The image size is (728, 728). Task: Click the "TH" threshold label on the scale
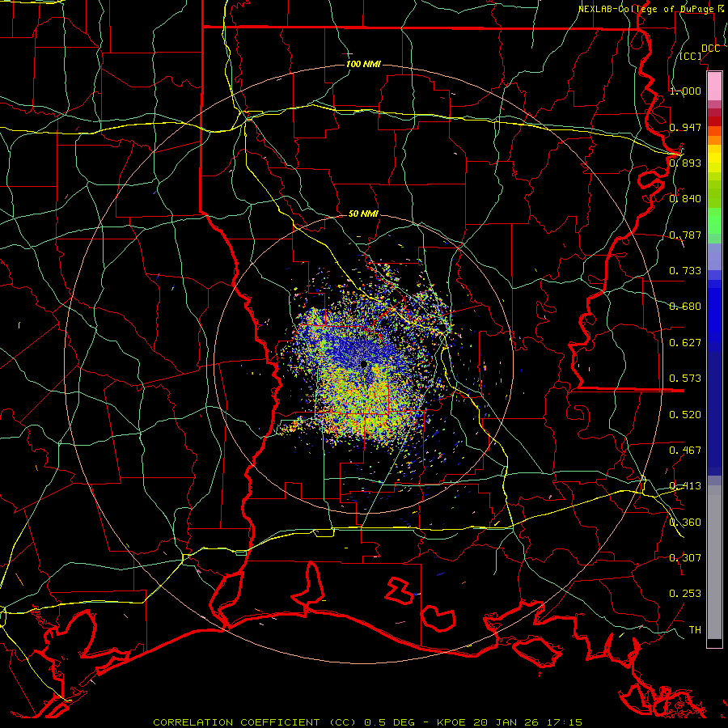coord(695,630)
